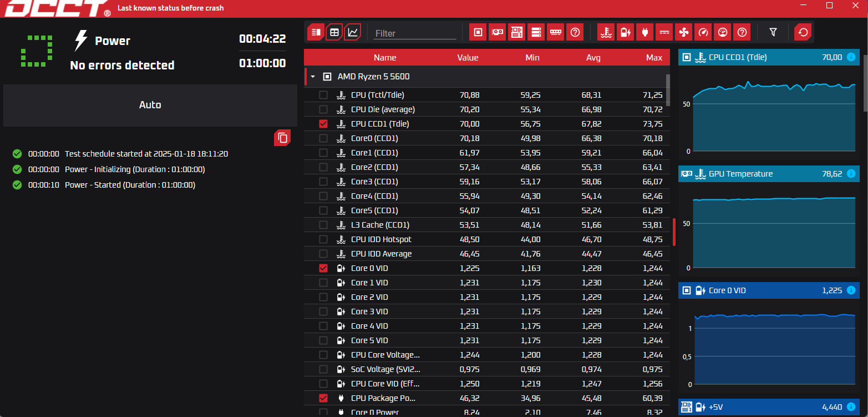The image size is (868, 417).
Task: Toggle the question-mark filter beside the memory icon
Action: pos(575,33)
